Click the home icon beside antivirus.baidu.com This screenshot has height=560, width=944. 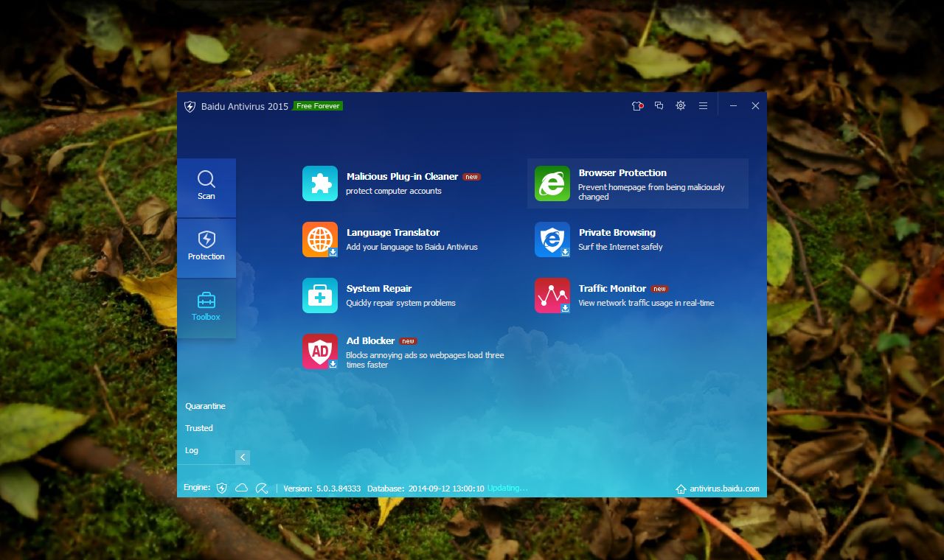pyautogui.click(x=681, y=489)
